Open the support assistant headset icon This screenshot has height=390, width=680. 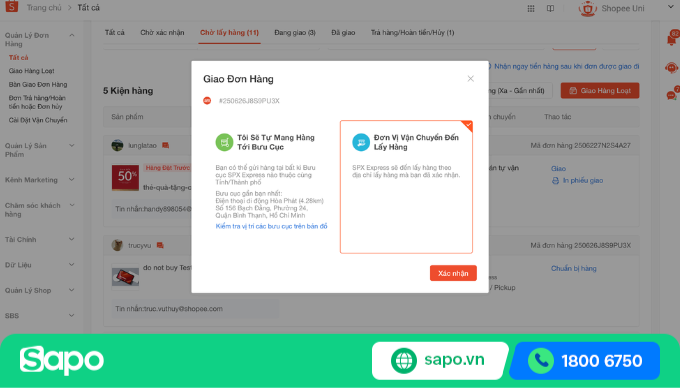pos(671,68)
